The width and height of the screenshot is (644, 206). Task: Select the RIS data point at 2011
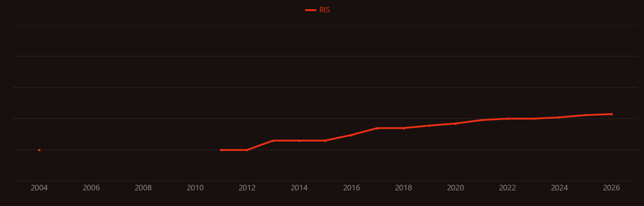click(x=221, y=150)
